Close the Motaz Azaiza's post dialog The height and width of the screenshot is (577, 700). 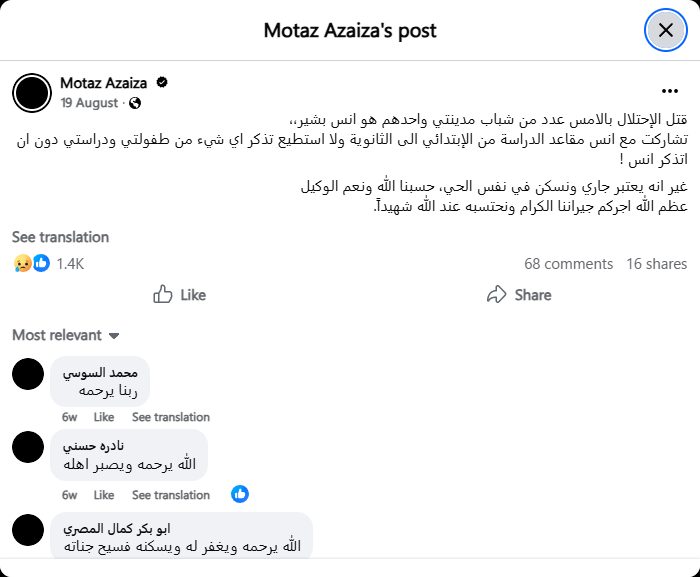[x=665, y=30]
